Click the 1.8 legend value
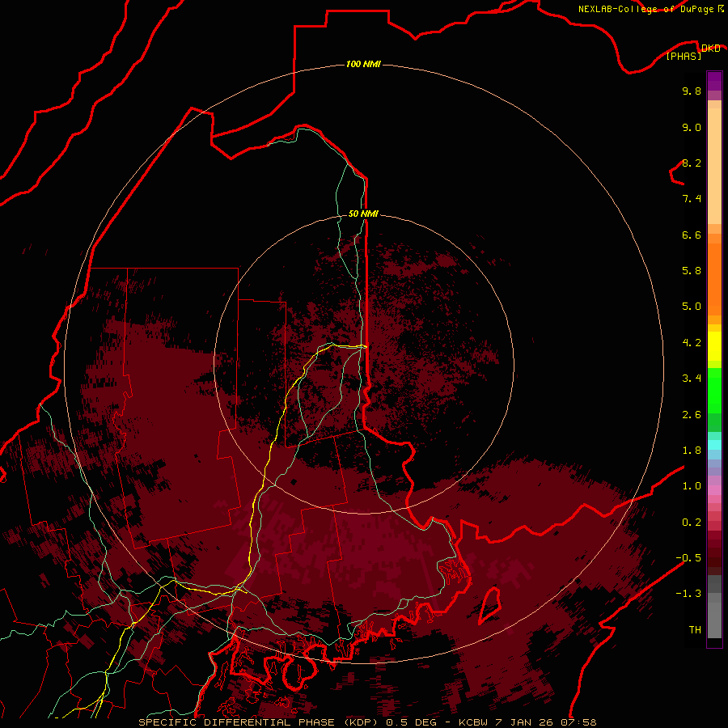 (692, 451)
